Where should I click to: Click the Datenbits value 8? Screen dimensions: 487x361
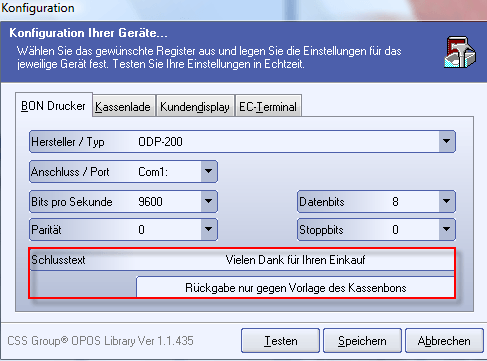(395, 202)
